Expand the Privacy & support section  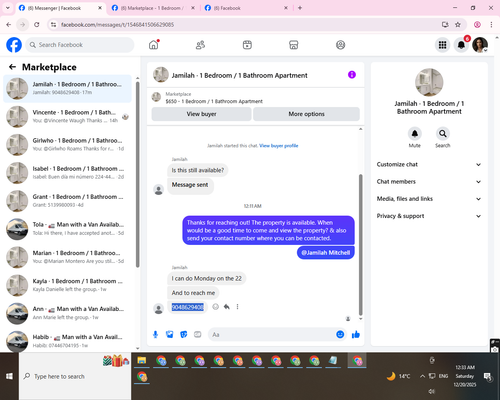pyautogui.click(x=429, y=216)
